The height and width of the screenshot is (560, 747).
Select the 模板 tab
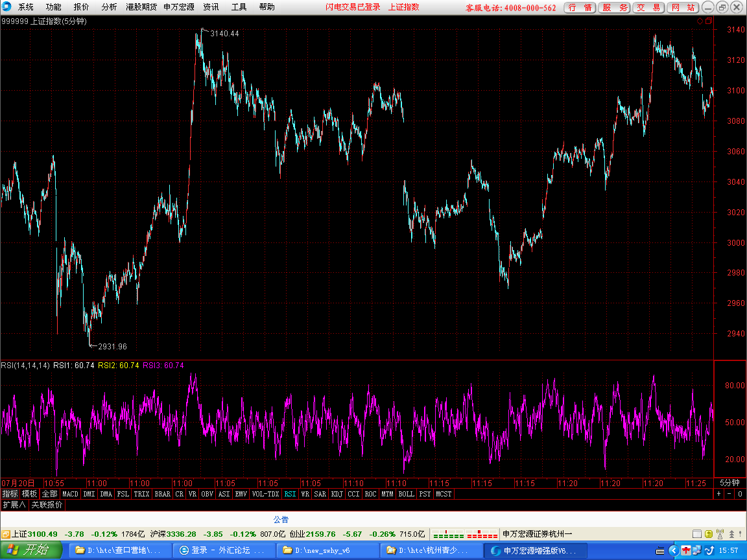coord(30,494)
